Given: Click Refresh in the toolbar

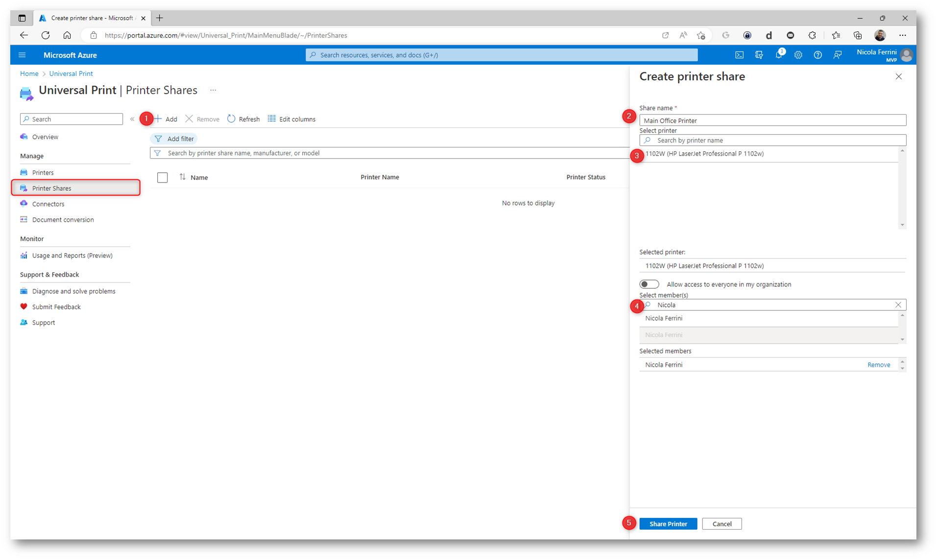Looking at the screenshot, I should (x=243, y=119).
